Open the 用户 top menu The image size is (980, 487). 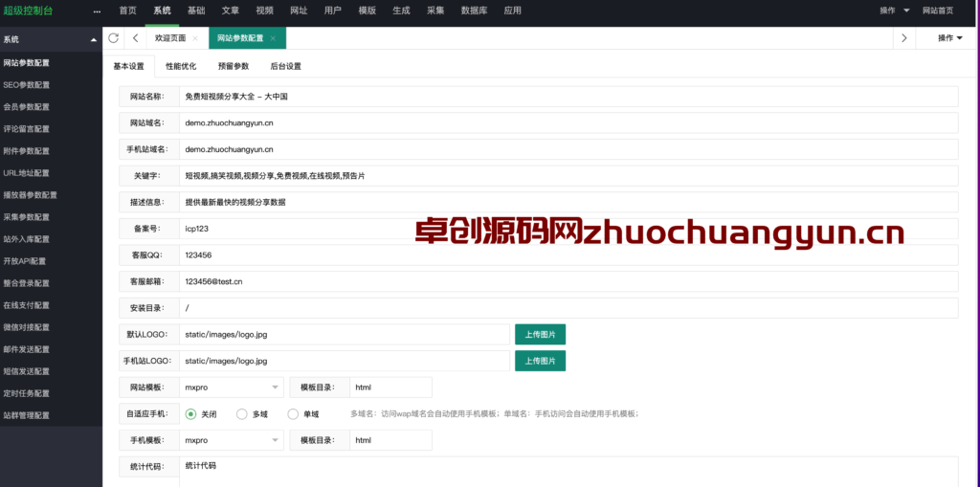click(333, 11)
